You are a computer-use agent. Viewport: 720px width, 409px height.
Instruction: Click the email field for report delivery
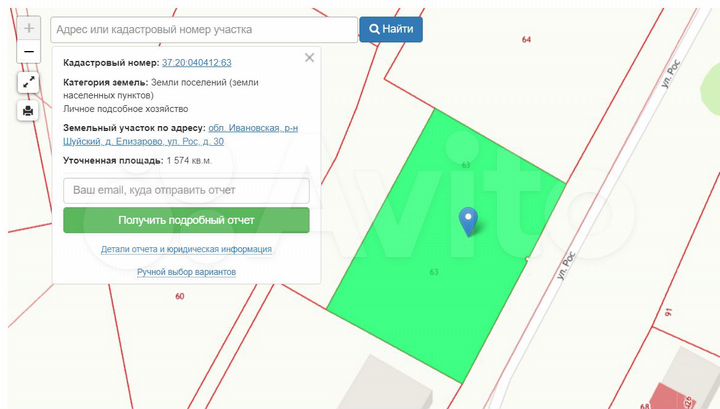(x=186, y=190)
